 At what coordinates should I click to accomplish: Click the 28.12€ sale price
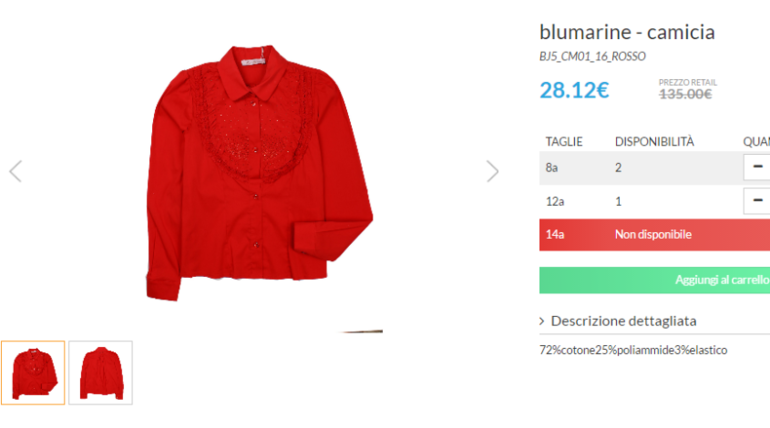pyautogui.click(x=574, y=90)
